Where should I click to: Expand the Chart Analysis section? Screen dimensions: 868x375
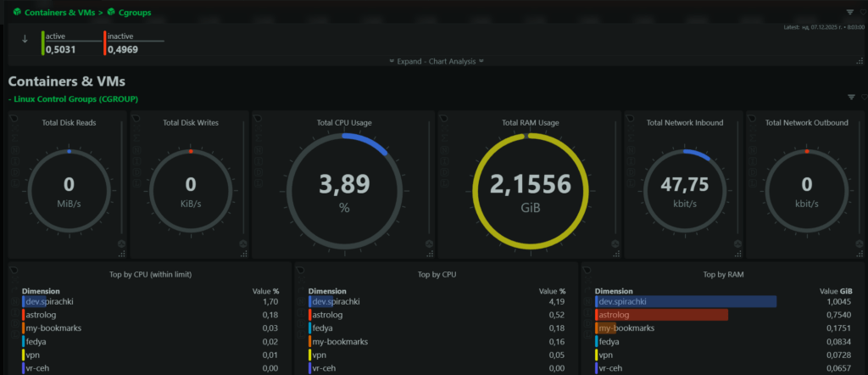click(436, 62)
